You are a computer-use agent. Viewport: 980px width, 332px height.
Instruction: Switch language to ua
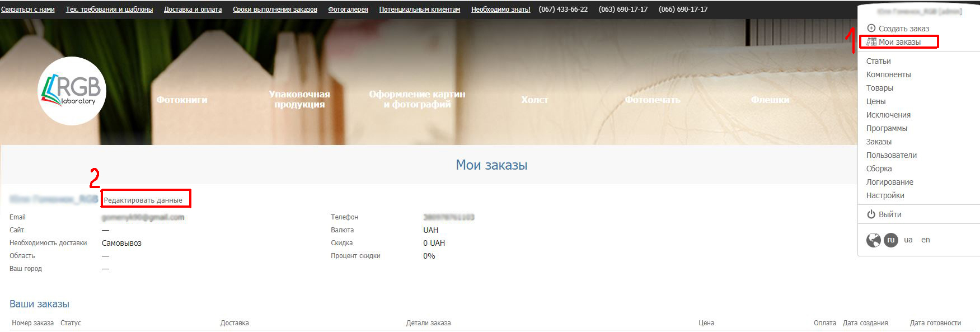[x=908, y=240]
